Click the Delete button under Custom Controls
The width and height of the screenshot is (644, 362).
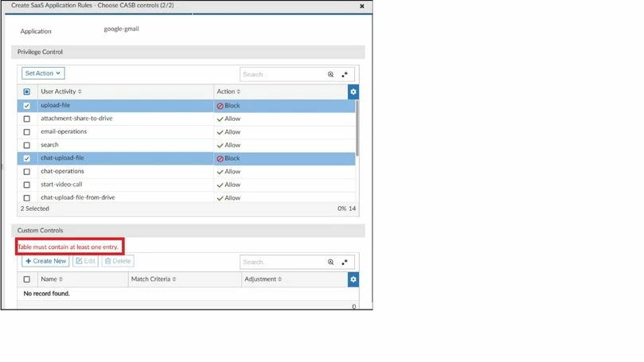point(118,261)
